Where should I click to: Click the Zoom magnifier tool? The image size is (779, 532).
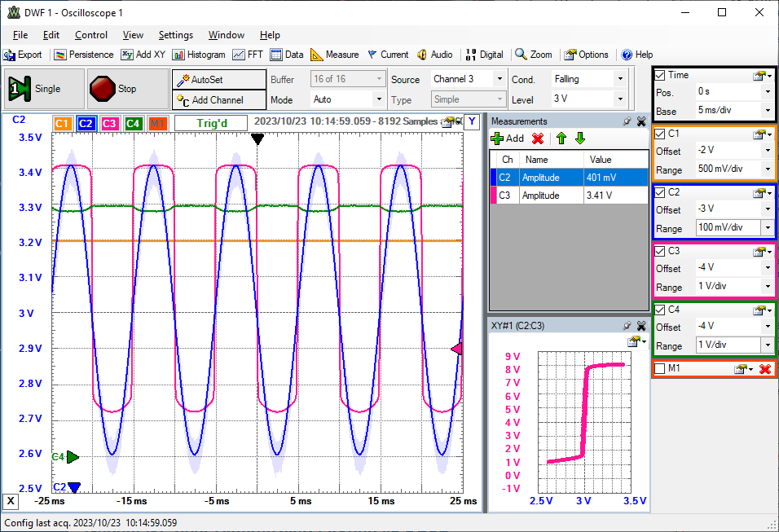click(534, 55)
